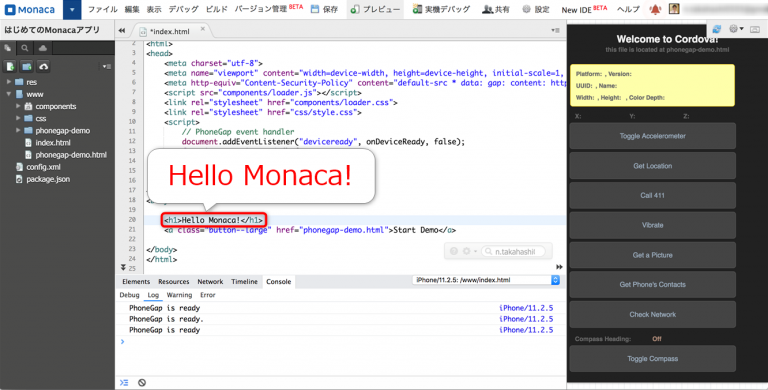Image resolution: width=768 pixels, height=390 pixels.
Task: Open the ヘルプ help menu
Action: tap(628, 10)
